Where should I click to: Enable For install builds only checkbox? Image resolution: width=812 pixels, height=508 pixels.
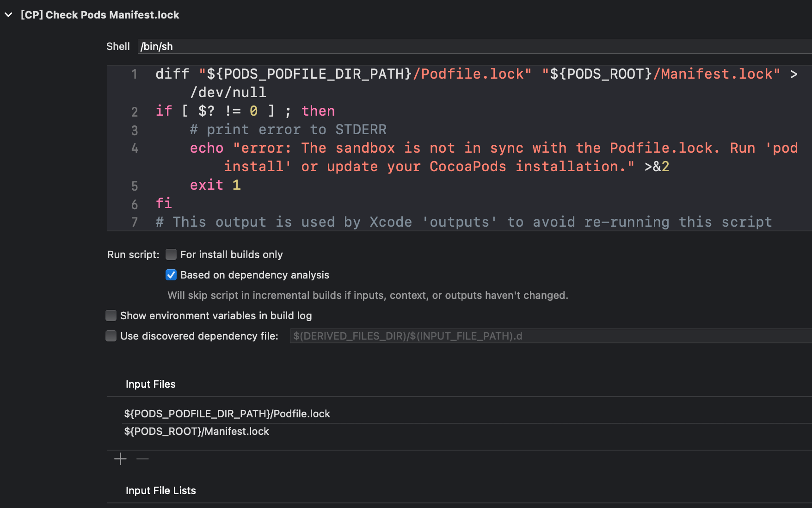171,254
